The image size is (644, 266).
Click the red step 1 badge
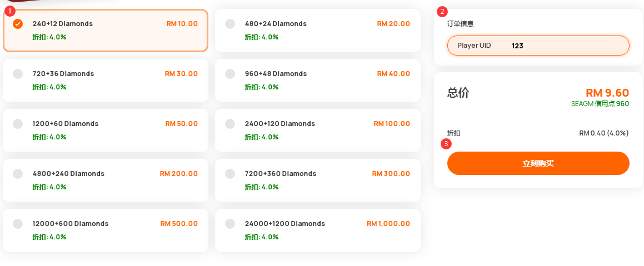(10, 11)
